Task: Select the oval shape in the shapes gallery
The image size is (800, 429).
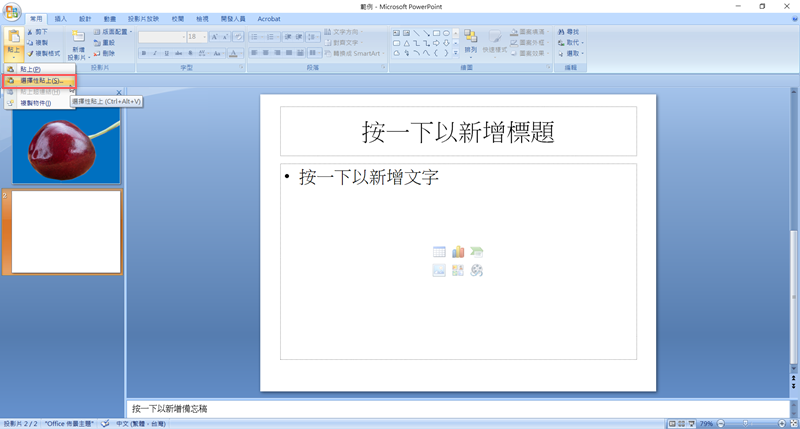Action: (446, 33)
